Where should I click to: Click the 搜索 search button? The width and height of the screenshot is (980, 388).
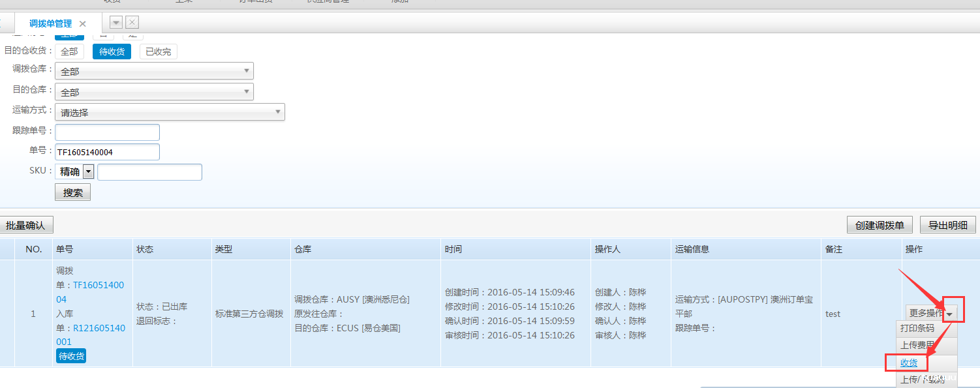(72, 192)
